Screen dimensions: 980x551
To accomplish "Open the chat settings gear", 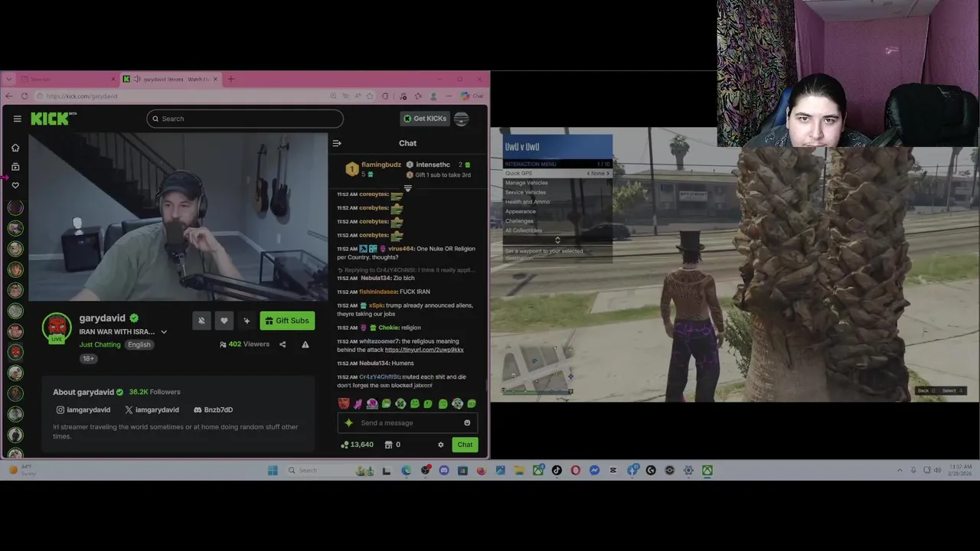I will point(440,445).
